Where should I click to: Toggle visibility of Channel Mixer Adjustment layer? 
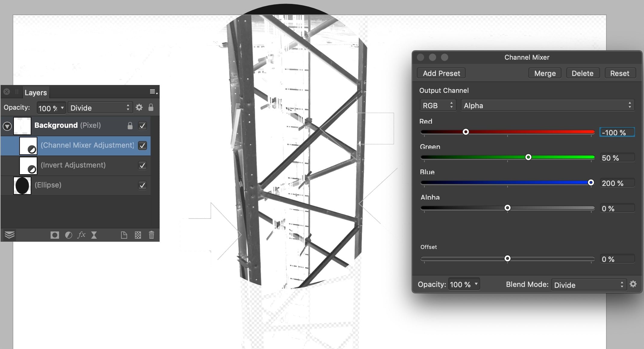tap(142, 146)
